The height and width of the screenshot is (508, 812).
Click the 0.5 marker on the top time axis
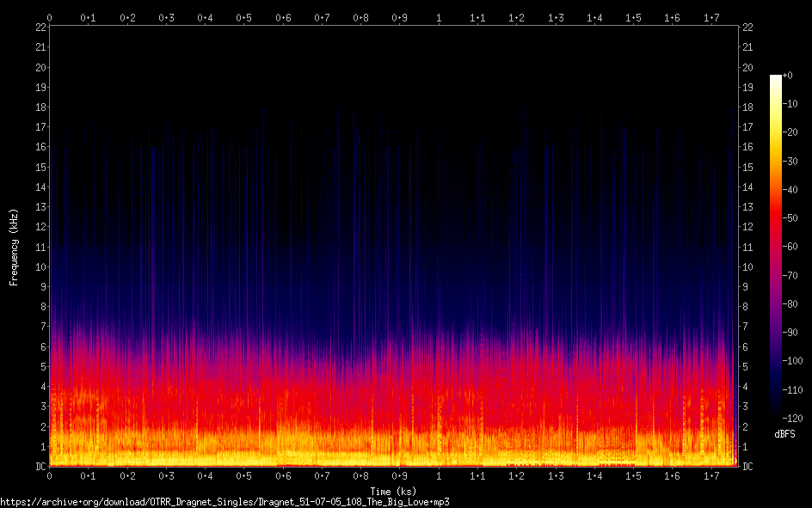pyautogui.click(x=244, y=17)
